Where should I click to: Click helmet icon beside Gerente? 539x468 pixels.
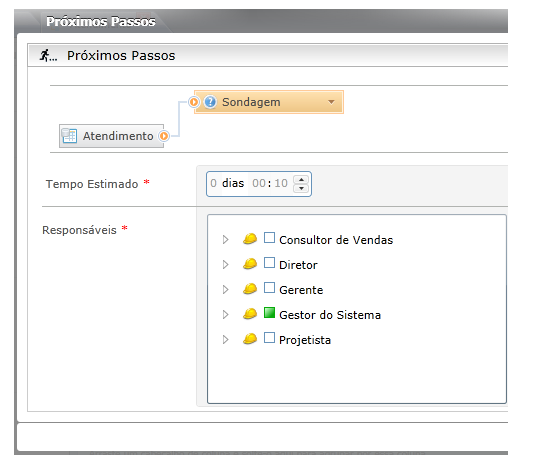(x=250, y=289)
